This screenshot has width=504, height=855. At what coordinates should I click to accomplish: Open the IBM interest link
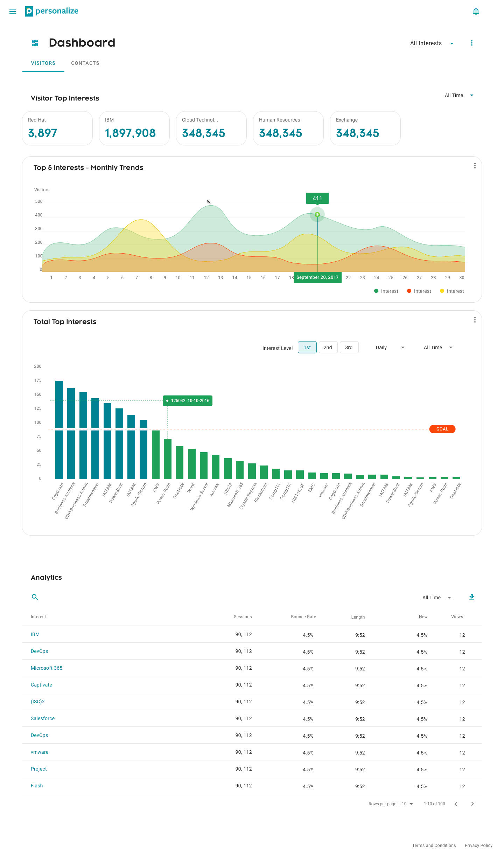click(35, 634)
